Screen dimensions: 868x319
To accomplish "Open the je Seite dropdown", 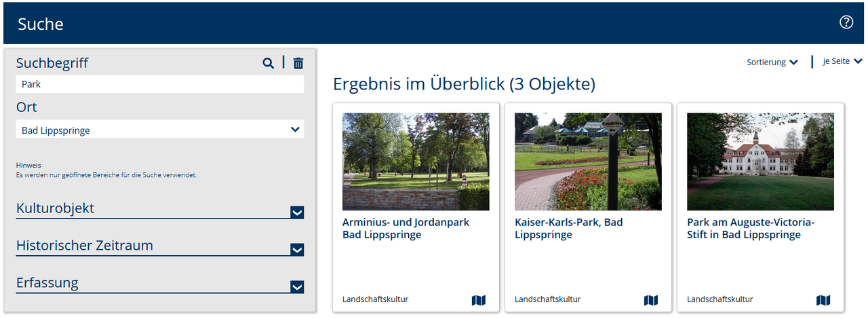I will pos(842,61).
